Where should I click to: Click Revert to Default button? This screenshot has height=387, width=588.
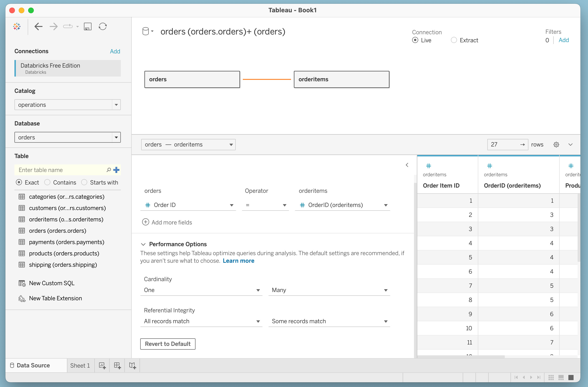pyautogui.click(x=168, y=344)
